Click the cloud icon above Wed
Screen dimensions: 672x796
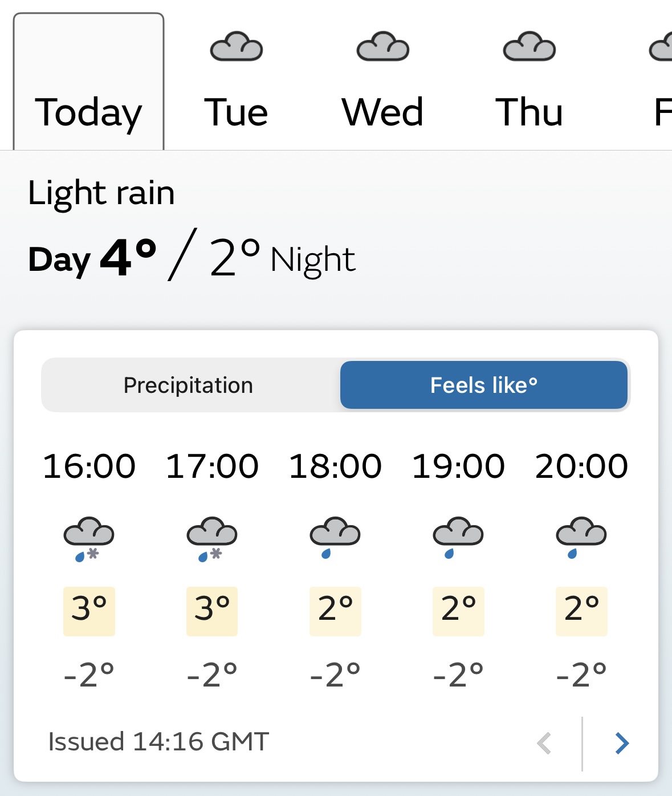click(x=383, y=47)
